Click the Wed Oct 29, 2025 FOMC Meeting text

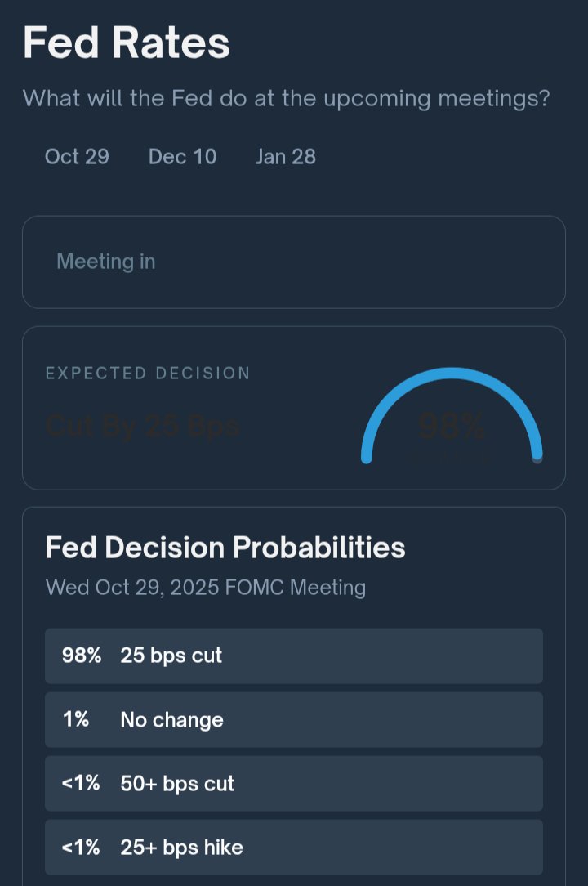pyautogui.click(x=206, y=588)
